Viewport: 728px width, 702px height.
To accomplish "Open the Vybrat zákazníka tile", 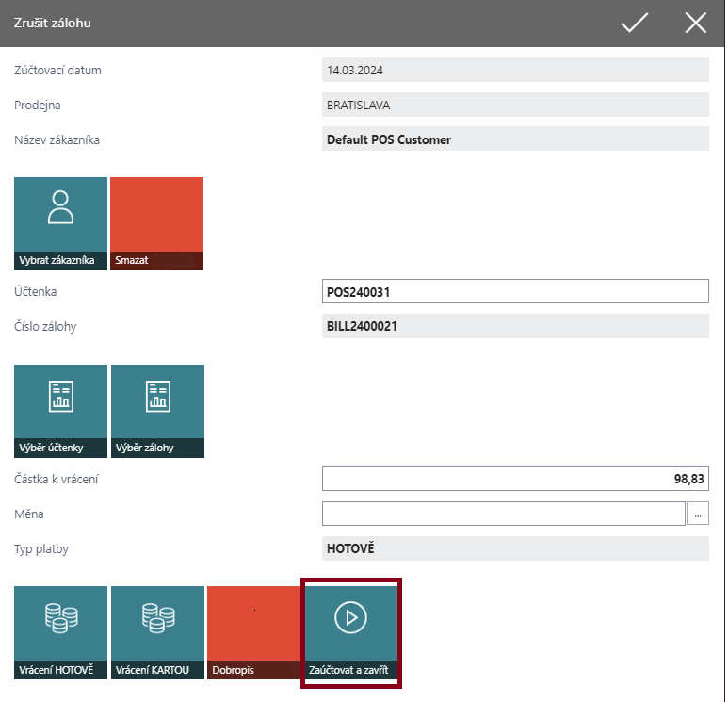I will click(61, 223).
